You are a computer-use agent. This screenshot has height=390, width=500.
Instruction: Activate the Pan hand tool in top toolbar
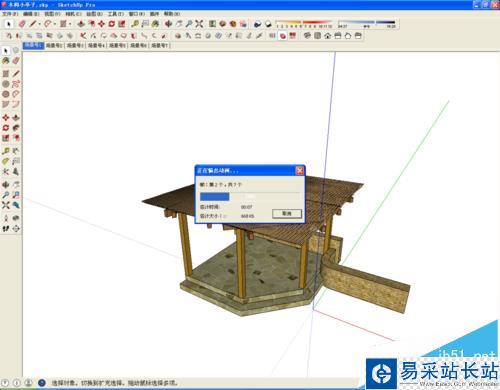click(x=179, y=24)
